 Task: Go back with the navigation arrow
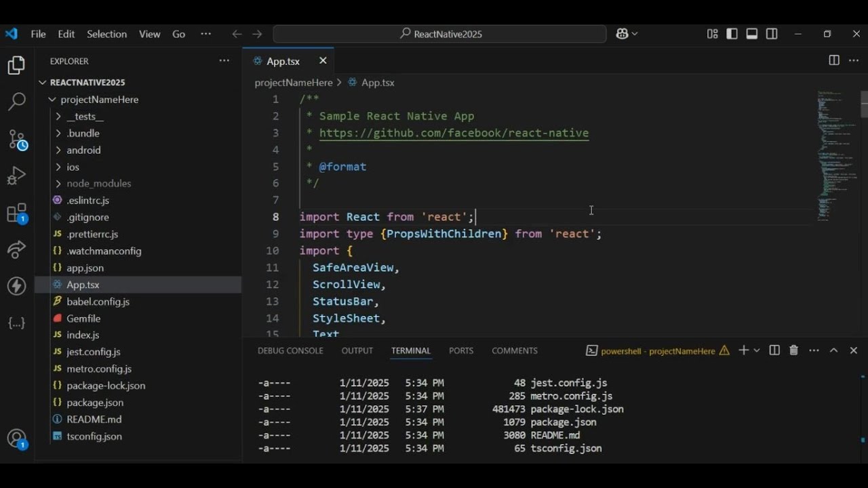pos(237,34)
